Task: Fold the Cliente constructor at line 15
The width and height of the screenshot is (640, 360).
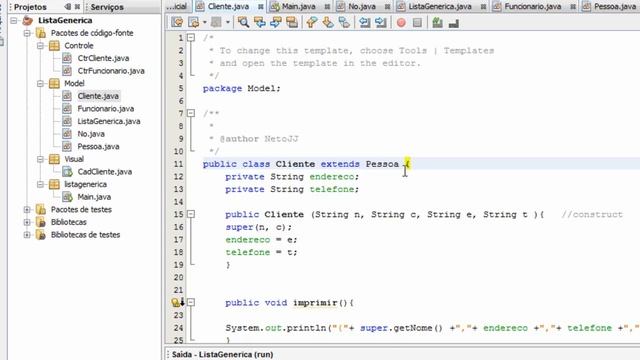Action: tap(191, 214)
